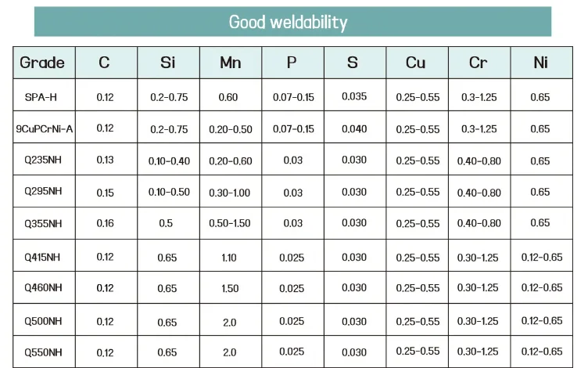Click the Q295NH grade cell
Image resolution: width=588 pixels, height=368 pixels.
pos(43,193)
